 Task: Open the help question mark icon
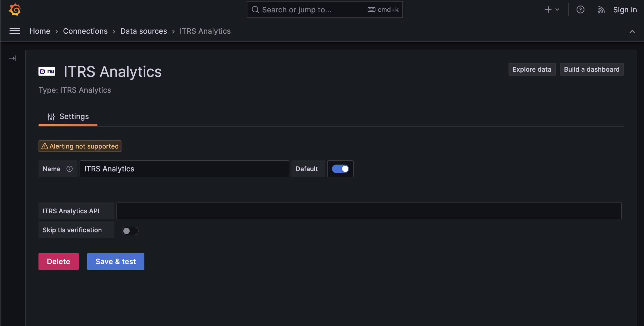click(x=580, y=10)
